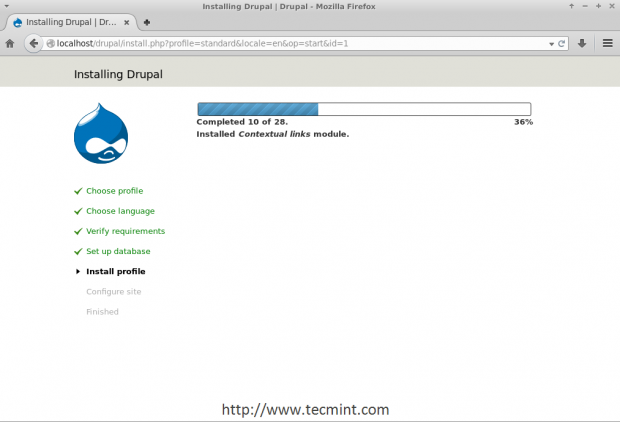Click the Installing Drupal page heading
The image size is (620, 422).
click(x=118, y=74)
